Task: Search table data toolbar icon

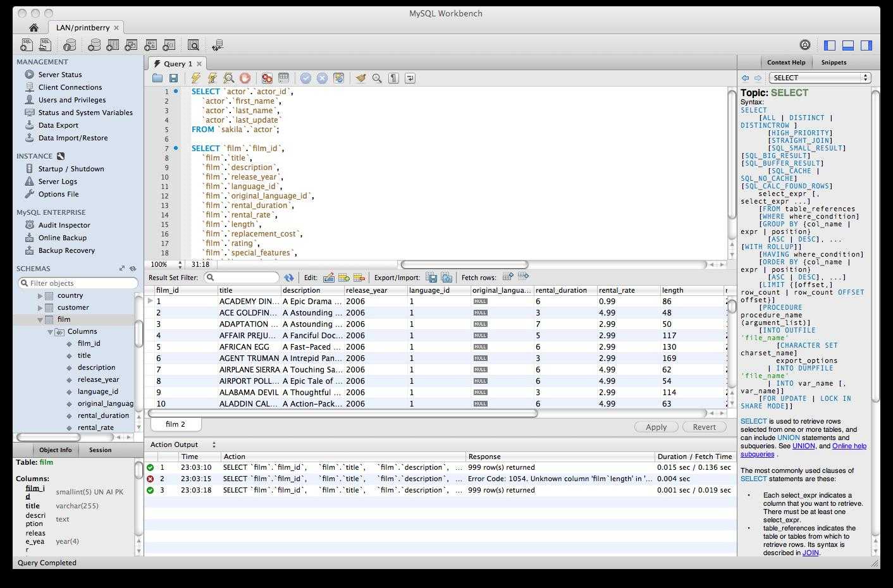Action: (x=194, y=45)
